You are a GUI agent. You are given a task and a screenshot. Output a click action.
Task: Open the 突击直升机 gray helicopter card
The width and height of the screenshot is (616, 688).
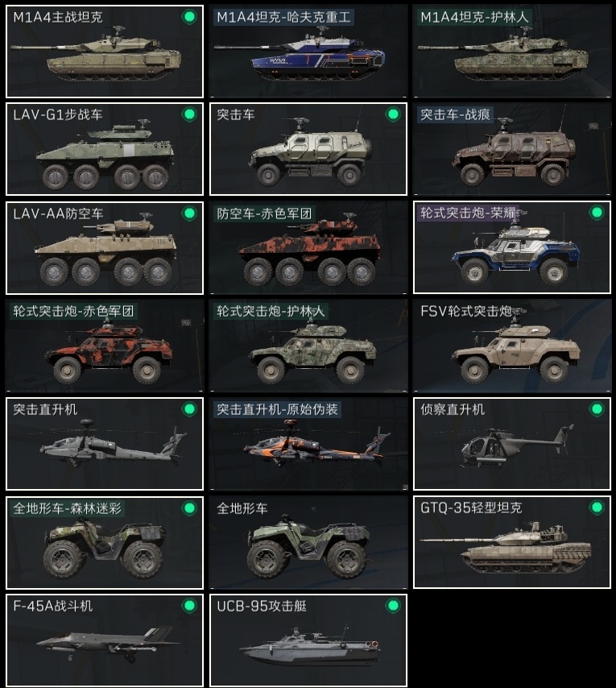(x=105, y=444)
